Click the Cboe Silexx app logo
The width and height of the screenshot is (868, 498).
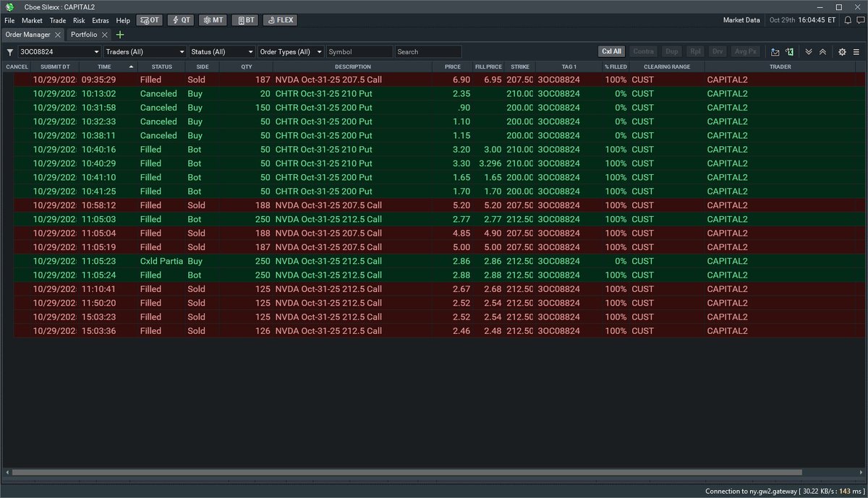click(9, 7)
